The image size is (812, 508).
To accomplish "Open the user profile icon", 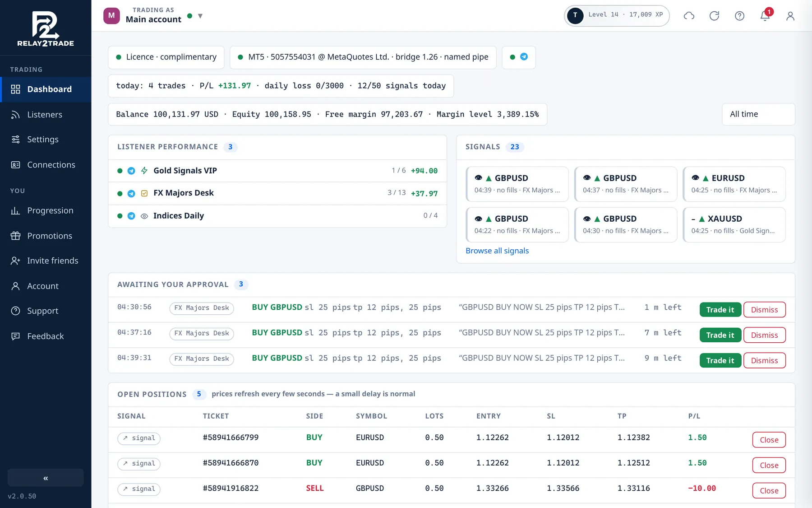I will [x=790, y=16].
